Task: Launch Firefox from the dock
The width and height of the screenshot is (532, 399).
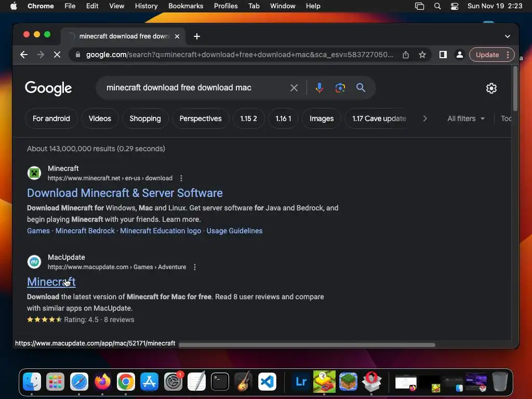Action: point(102,381)
